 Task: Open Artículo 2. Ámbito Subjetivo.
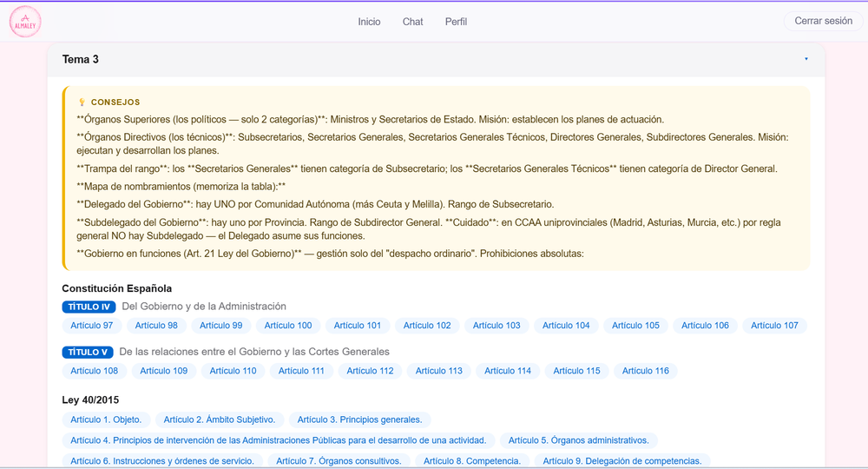point(220,419)
